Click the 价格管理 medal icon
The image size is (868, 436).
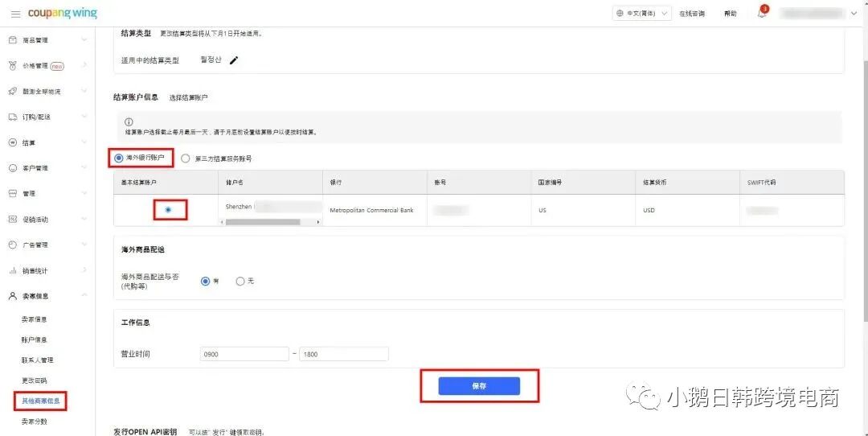click(13, 66)
